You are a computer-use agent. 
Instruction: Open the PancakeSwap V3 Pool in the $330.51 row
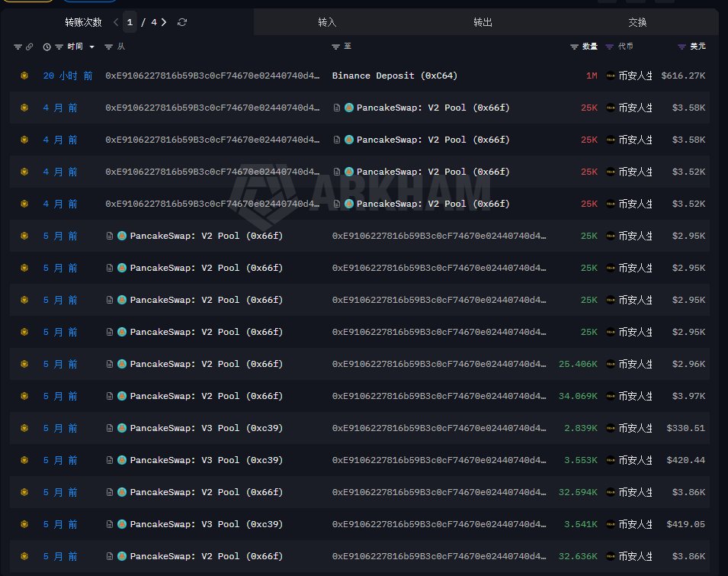[x=206, y=428]
